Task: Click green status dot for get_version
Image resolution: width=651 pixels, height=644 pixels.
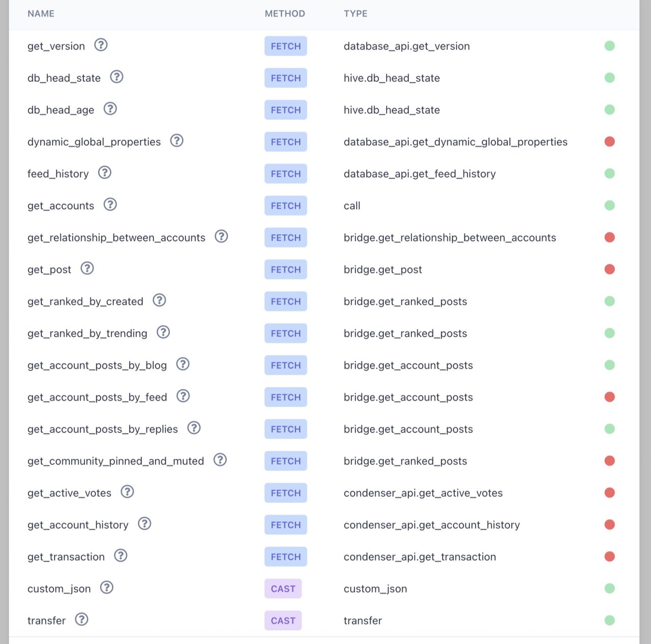Action: (x=609, y=46)
